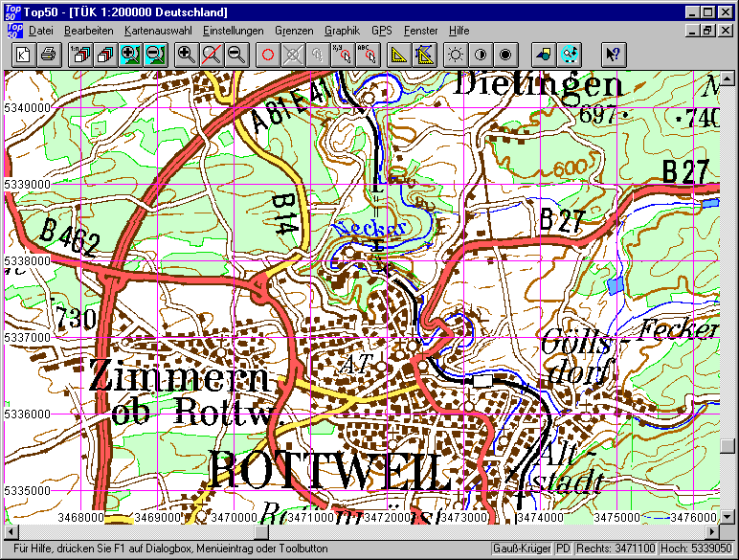Switch to smaller map scale (cyan minus magnifier)
Image resolution: width=739 pixels, height=560 pixels.
155,55
